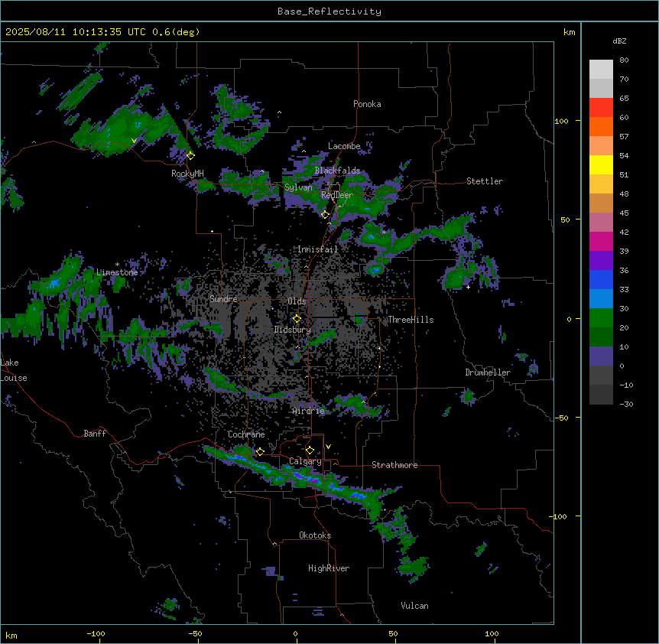The image size is (659, 644).
Task: Select the bright yellow 54 dBZ swatch
Action: pos(601,164)
